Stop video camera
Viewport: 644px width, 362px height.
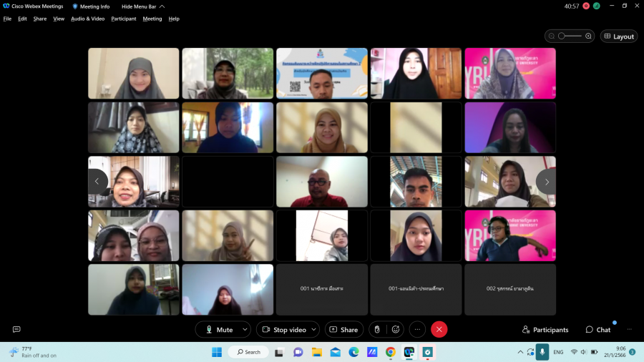283,329
